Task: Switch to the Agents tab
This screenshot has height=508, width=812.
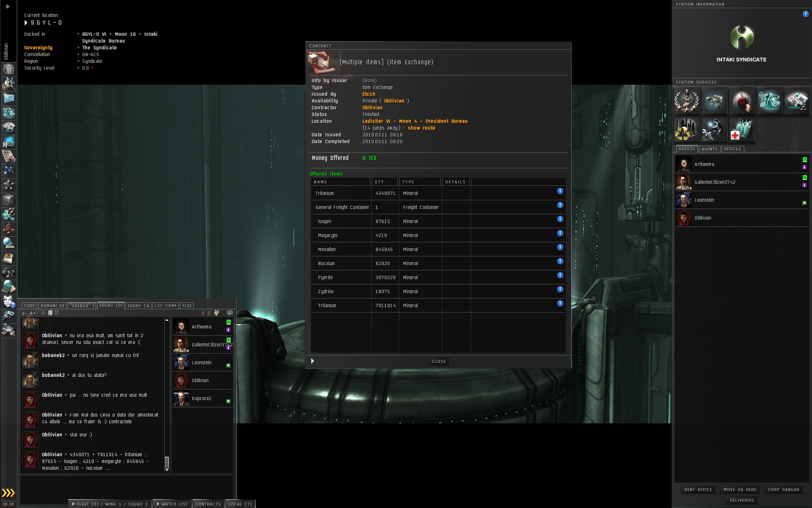Action: pyautogui.click(x=709, y=149)
